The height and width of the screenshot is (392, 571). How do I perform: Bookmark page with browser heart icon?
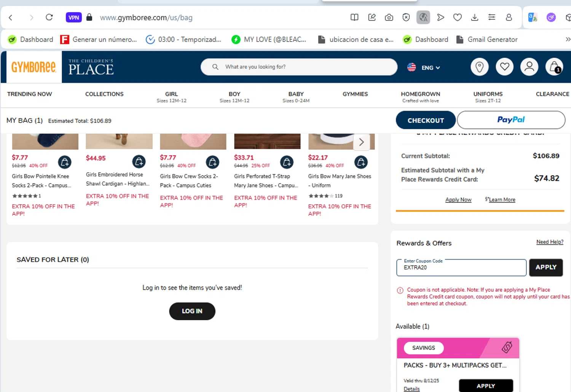click(458, 17)
